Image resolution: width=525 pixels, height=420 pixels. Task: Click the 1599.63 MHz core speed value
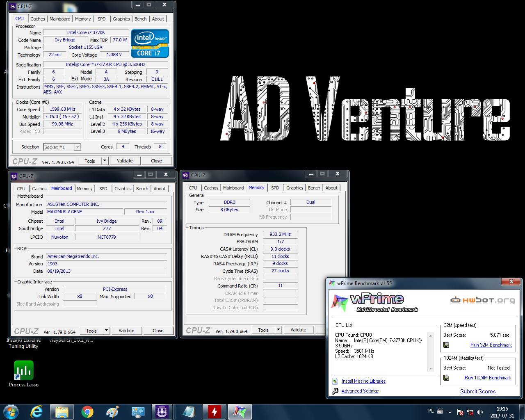(x=63, y=110)
